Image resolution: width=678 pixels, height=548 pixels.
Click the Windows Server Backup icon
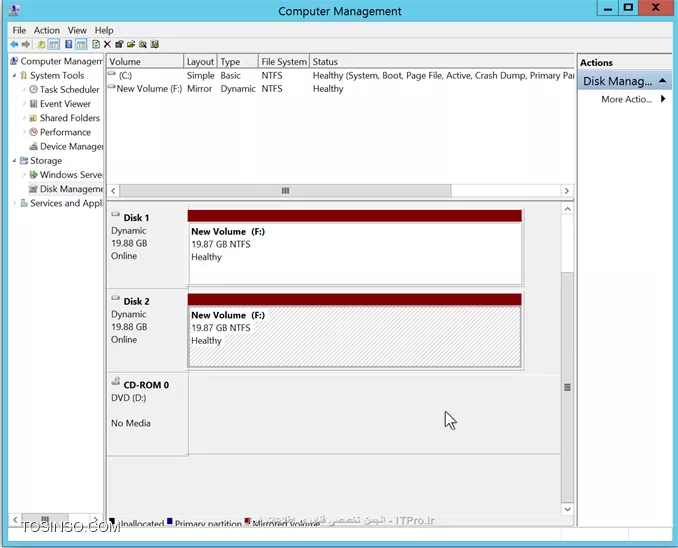click(x=33, y=175)
